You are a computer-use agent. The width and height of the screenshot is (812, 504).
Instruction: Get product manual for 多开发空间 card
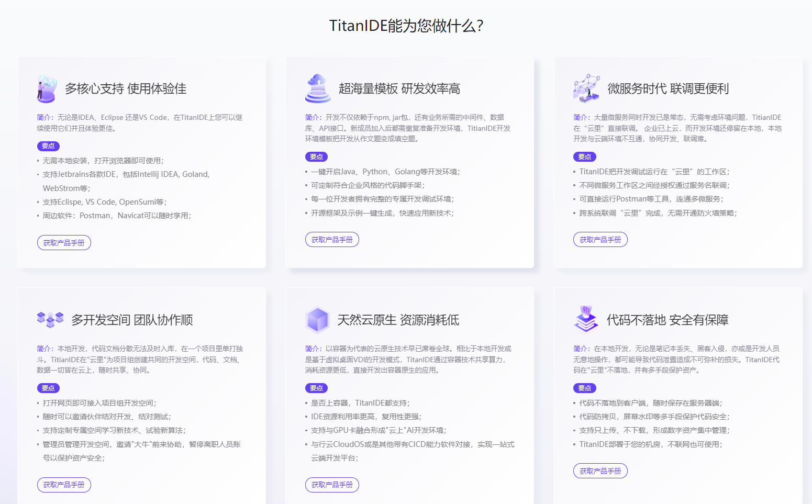(64, 485)
